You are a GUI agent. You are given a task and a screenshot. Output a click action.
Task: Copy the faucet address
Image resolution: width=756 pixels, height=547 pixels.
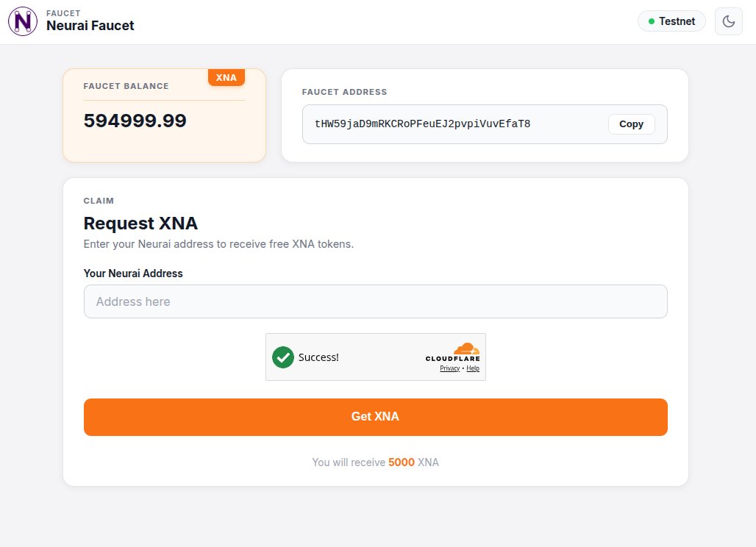(631, 124)
